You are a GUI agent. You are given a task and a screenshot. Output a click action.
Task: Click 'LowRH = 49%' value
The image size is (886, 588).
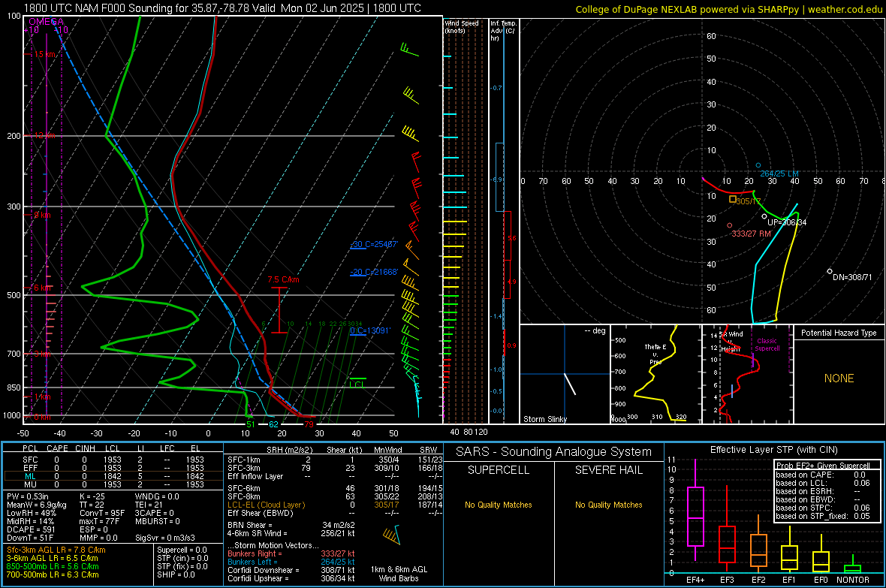[32, 513]
